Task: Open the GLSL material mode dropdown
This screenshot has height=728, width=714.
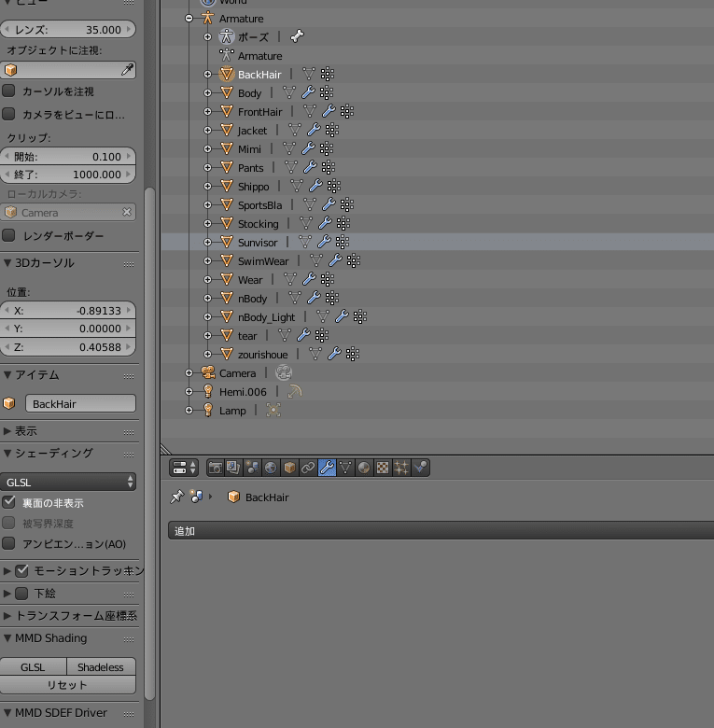Action: point(68,482)
